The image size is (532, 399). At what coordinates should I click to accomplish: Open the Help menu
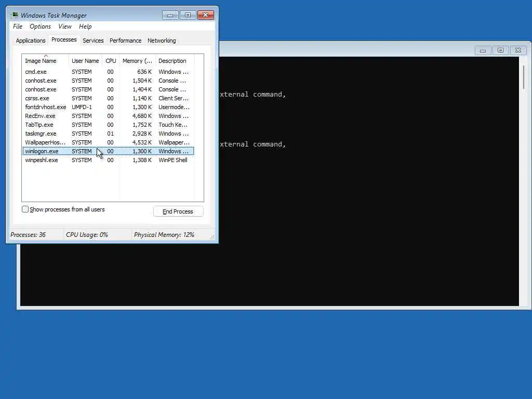[85, 26]
